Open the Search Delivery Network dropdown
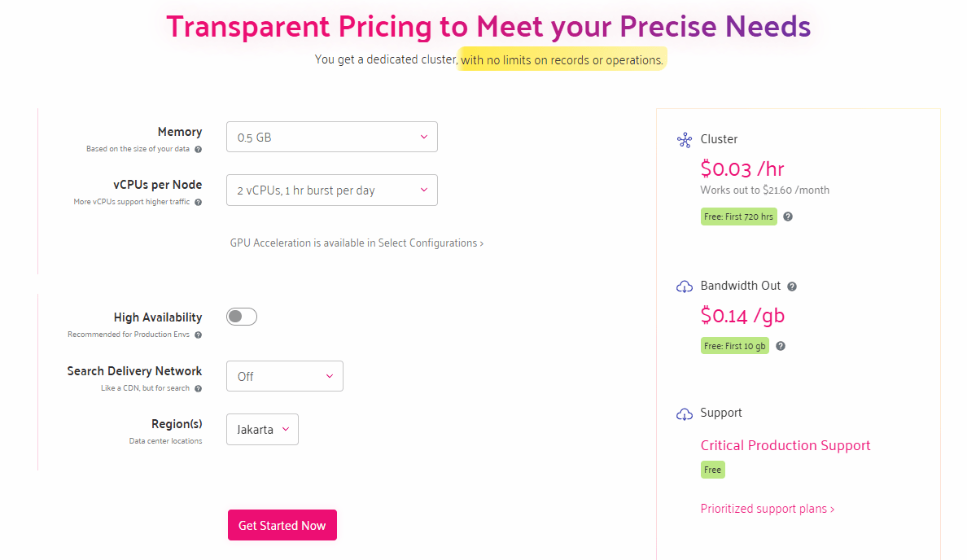 click(x=284, y=376)
